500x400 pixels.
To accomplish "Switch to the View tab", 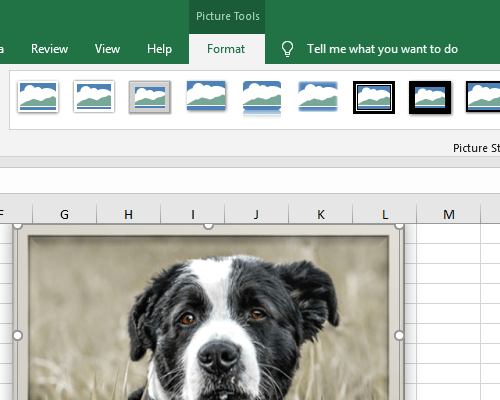I will tap(107, 49).
